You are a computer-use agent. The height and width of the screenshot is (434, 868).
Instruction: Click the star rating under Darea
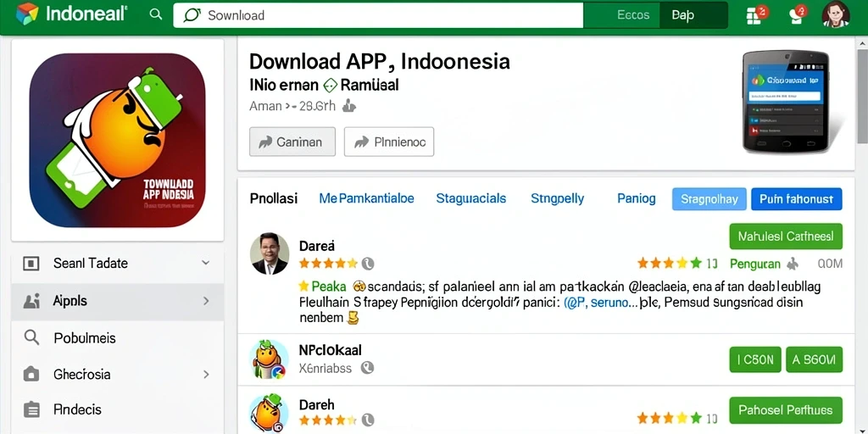[328, 264]
